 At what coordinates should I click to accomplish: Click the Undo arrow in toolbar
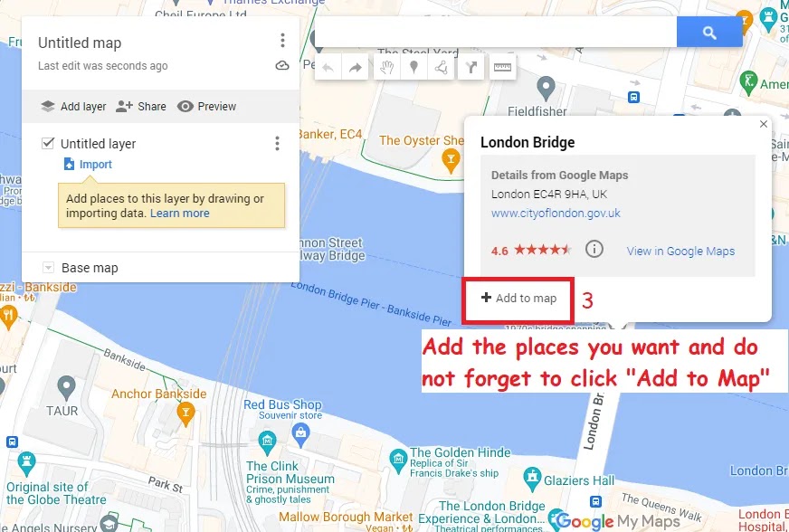(x=328, y=67)
